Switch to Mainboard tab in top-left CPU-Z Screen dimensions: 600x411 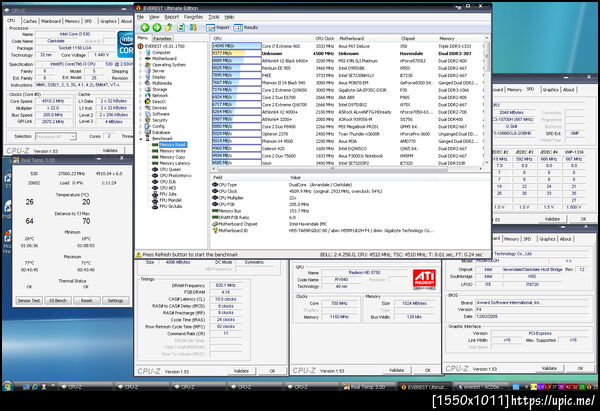point(51,21)
